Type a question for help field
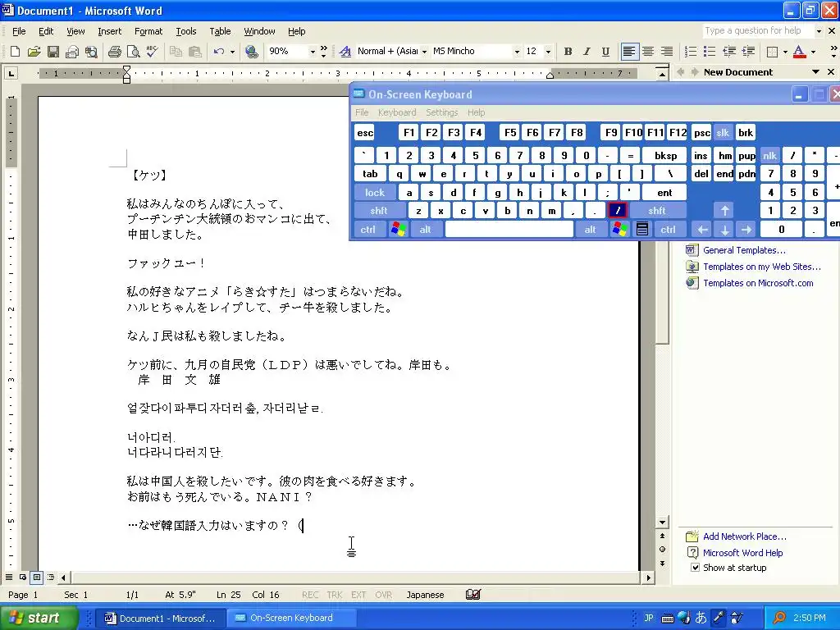Screen dimensions: 840x630 [758, 31]
